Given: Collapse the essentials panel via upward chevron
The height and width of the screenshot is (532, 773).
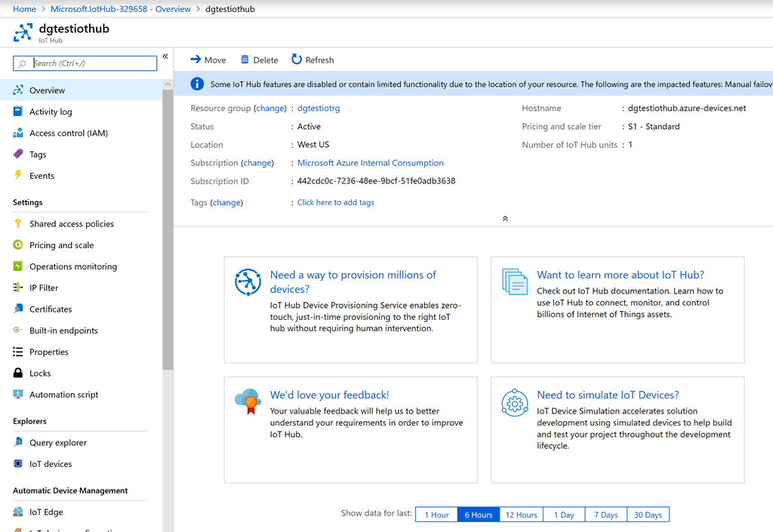Looking at the screenshot, I should point(504,217).
